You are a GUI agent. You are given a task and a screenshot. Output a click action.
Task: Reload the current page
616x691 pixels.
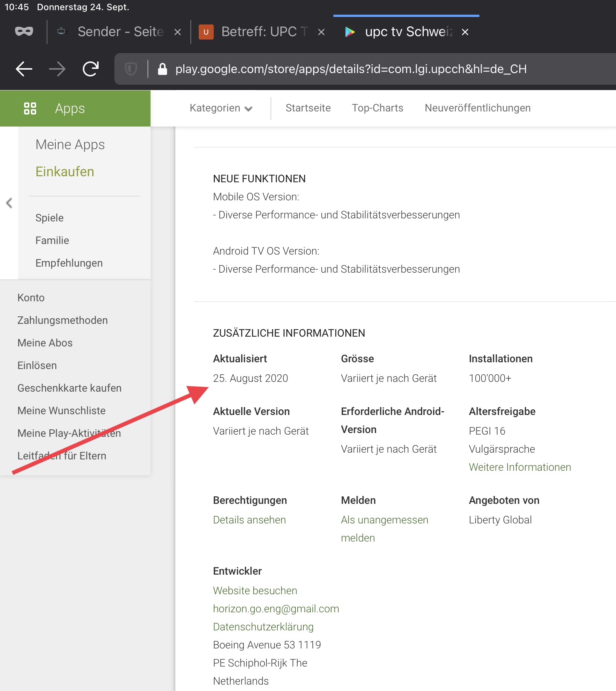91,69
